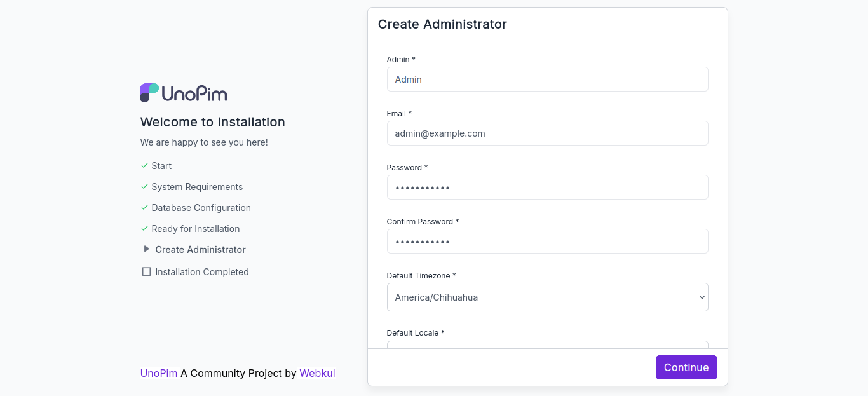868x396 pixels.
Task: Click the 'A Community Project by' text
Action: pos(238,373)
